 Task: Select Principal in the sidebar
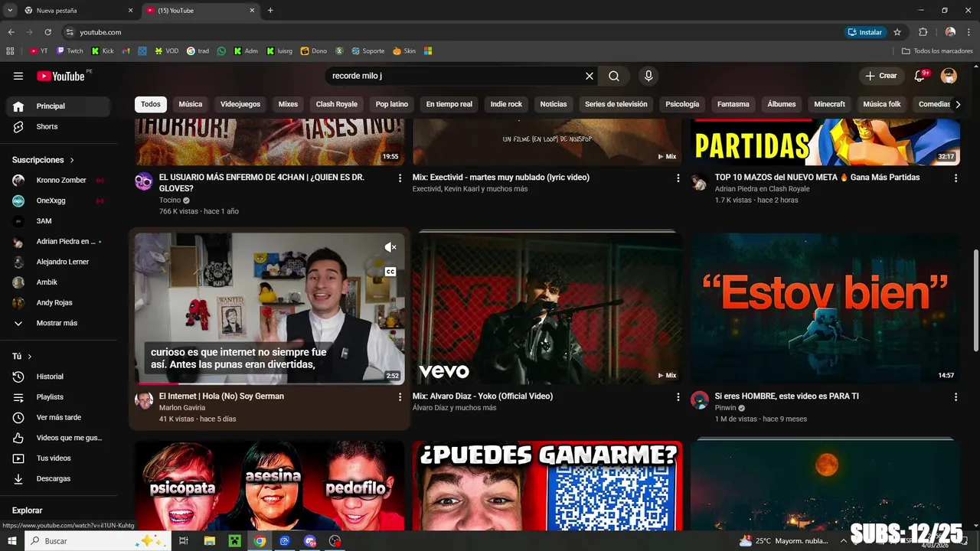[x=58, y=106]
